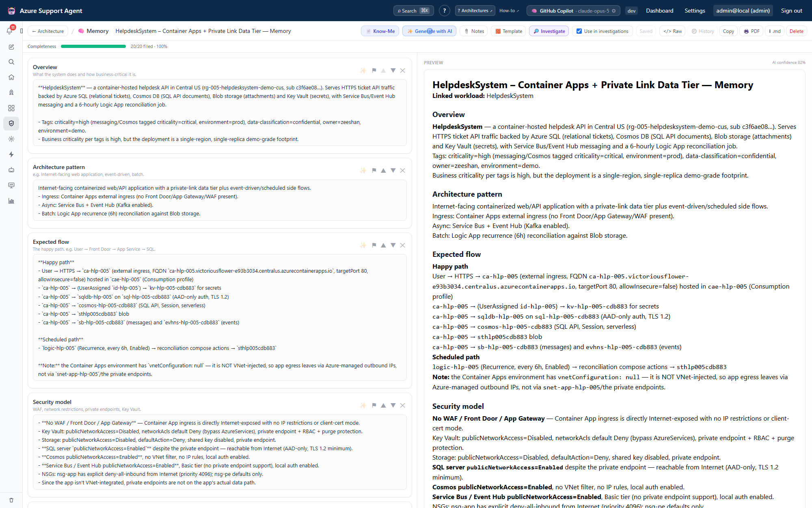Open the top bar Search field
Viewport: 812px width, 508px height.
pos(413,11)
